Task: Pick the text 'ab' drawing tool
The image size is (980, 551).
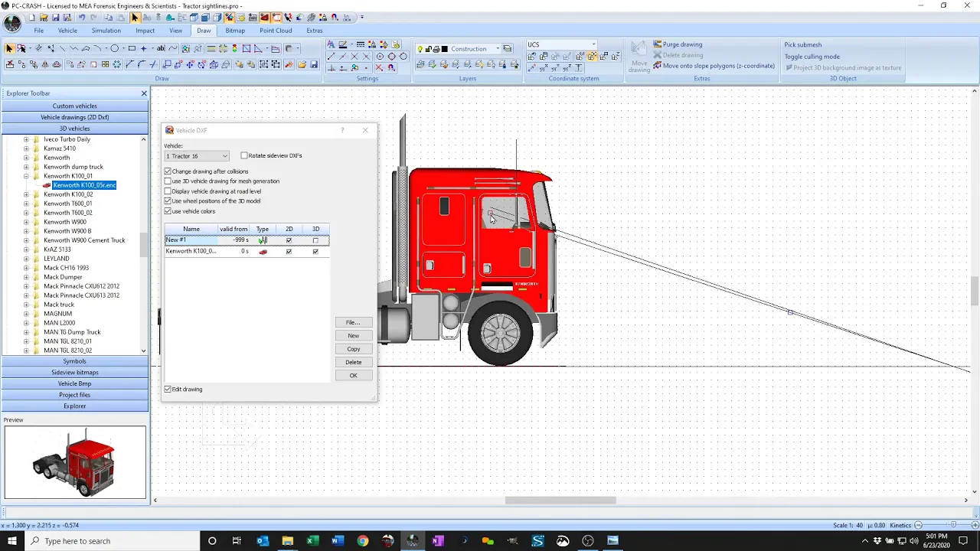Action: point(160,48)
